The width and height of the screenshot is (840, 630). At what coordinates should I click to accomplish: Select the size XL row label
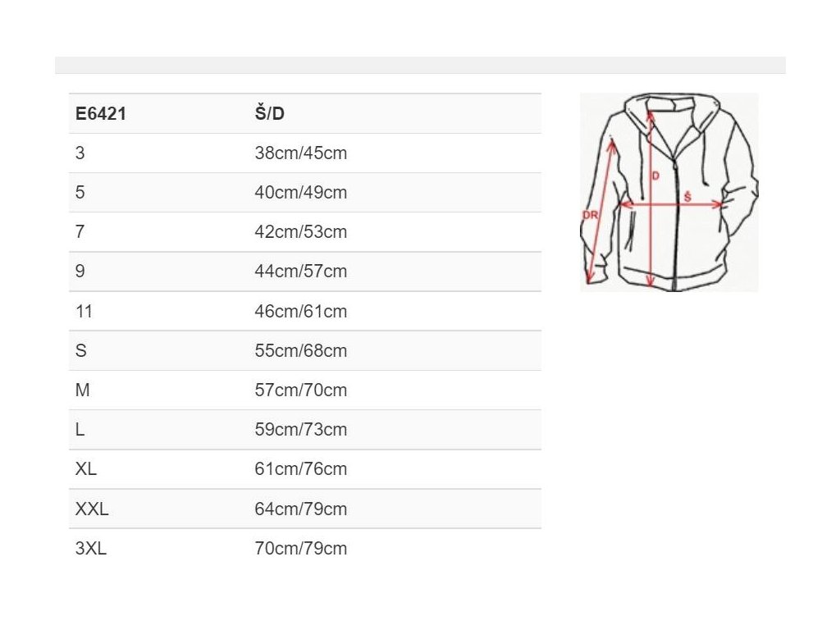[85, 469]
